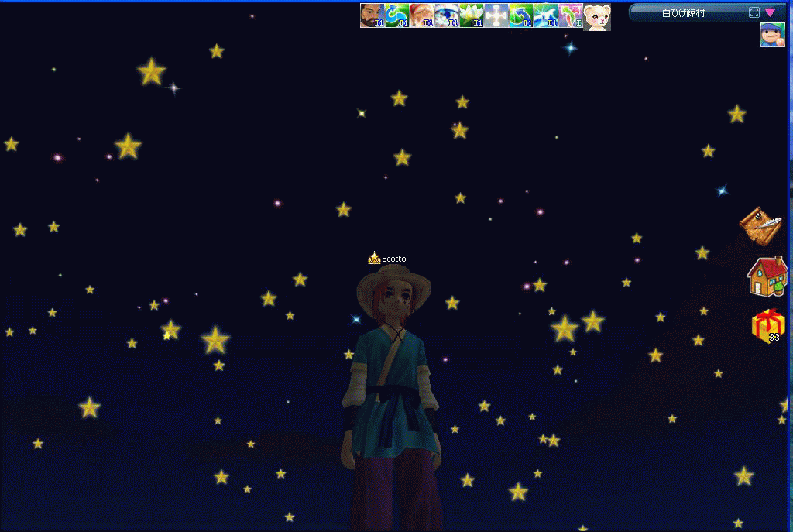Click the white bird wing buff icon
The image size is (793, 532).
tap(545, 15)
